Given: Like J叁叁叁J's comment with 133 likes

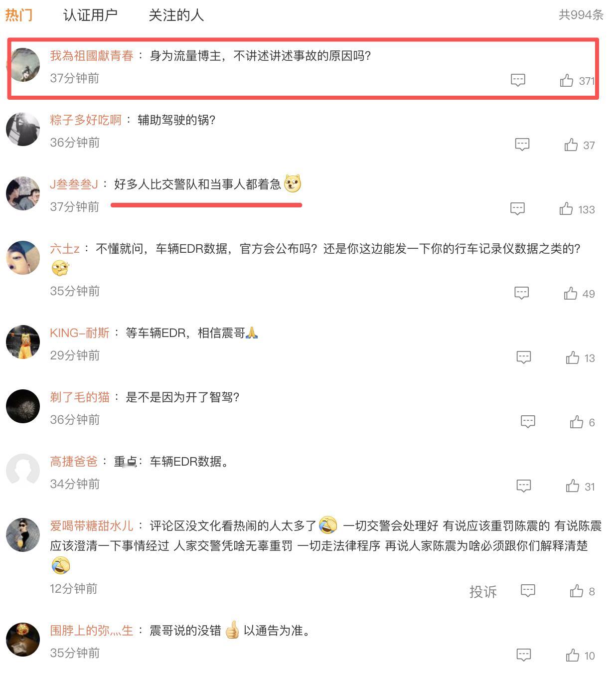Looking at the screenshot, I should (x=566, y=209).
